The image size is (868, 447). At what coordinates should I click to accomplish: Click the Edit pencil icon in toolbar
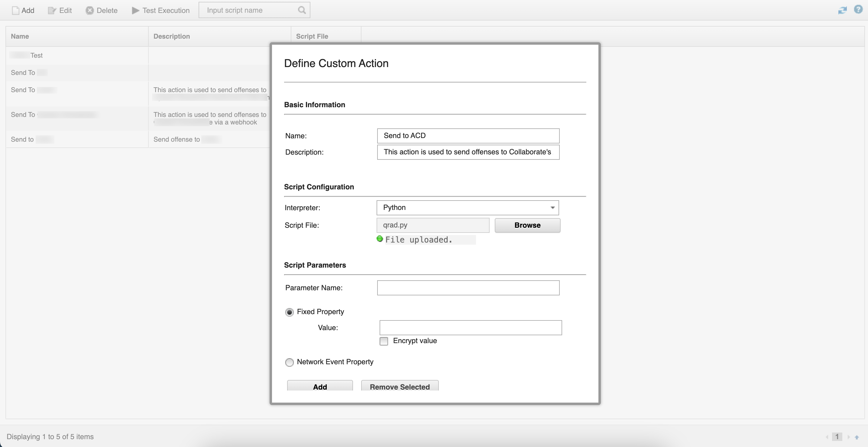pos(52,11)
